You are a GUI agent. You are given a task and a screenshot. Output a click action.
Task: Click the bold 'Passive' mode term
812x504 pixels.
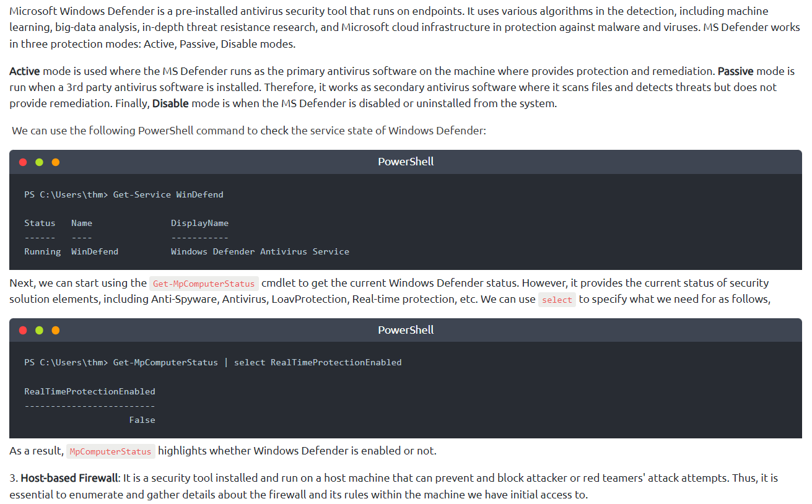point(736,71)
